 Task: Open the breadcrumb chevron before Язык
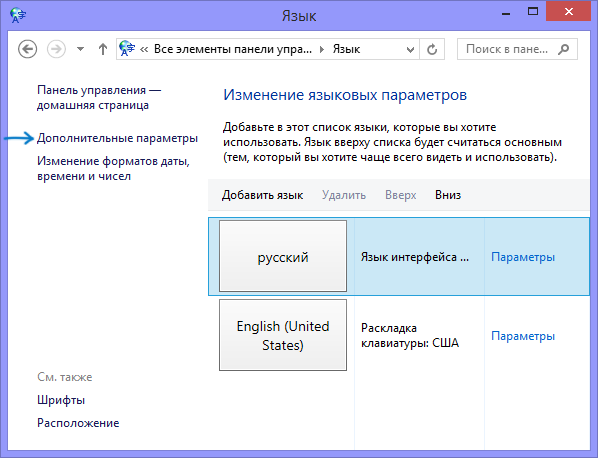coord(322,49)
